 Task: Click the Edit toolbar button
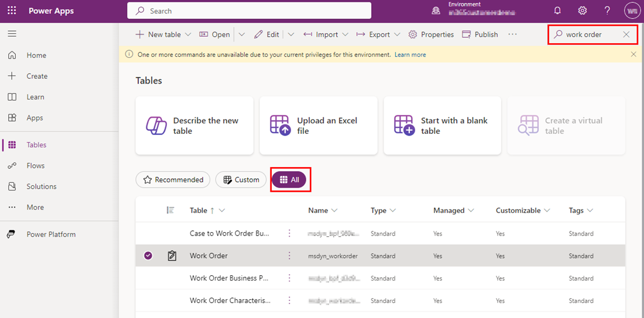click(267, 35)
